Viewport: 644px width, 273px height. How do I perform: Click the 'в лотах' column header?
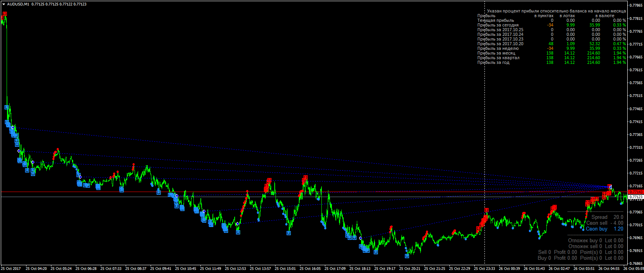click(x=567, y=16)
